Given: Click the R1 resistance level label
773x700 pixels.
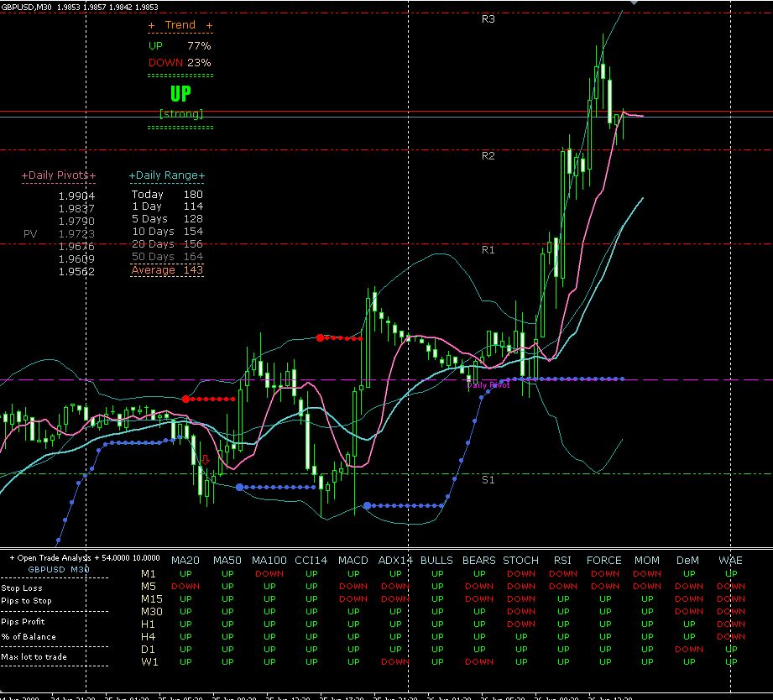Looking at the screenshot, I should pos(488,250).
